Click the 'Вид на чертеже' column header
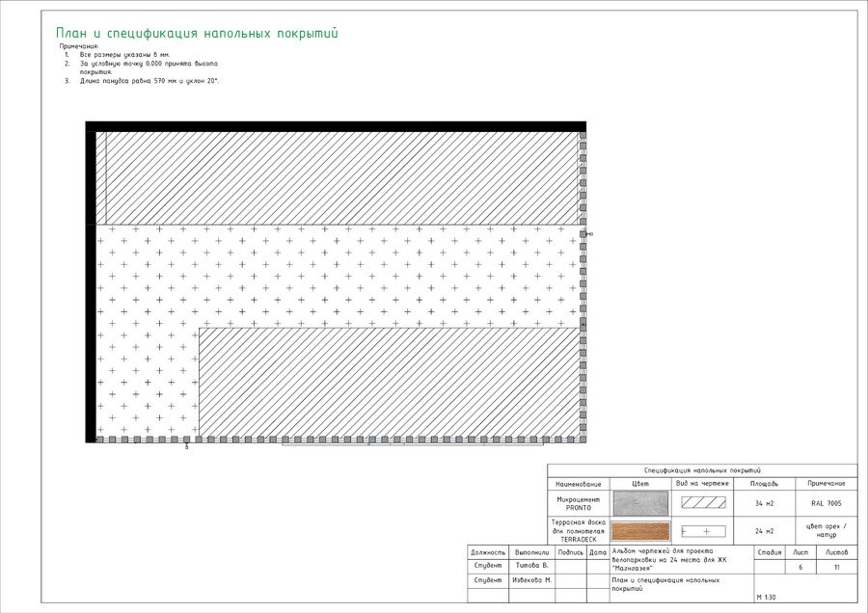Image resolution: width=868 pixels, height=613 pixels. [x=702, y=484]
